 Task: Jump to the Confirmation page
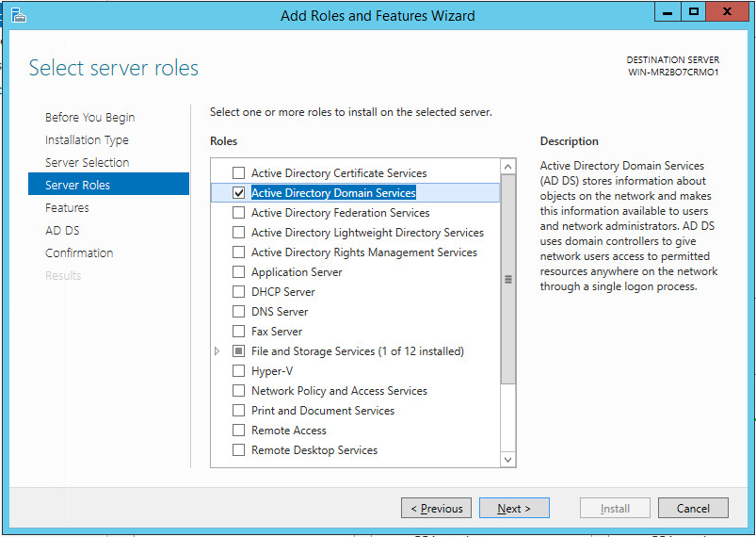[x=79, y=253]
